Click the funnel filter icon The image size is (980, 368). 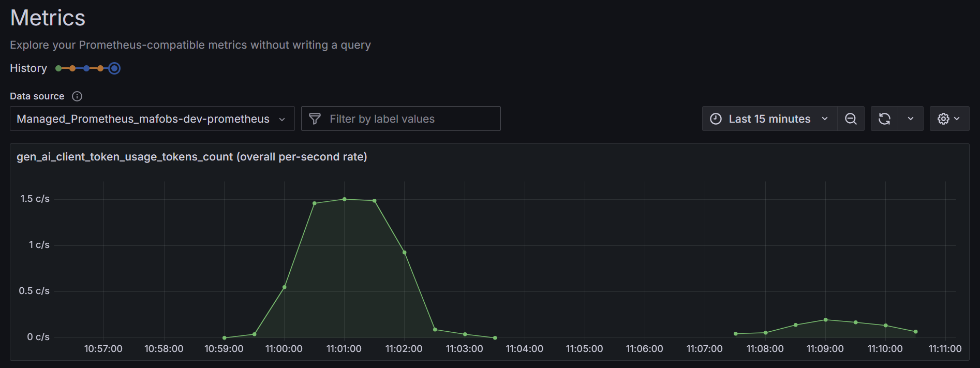point(315,119)
